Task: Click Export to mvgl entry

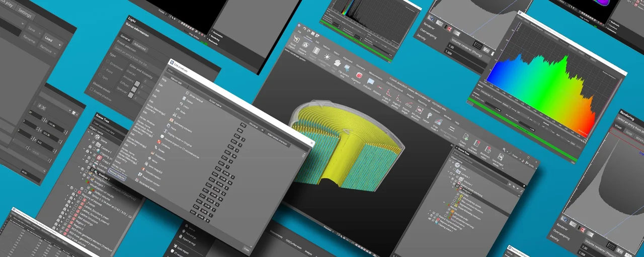Action: tap(187, 240)
